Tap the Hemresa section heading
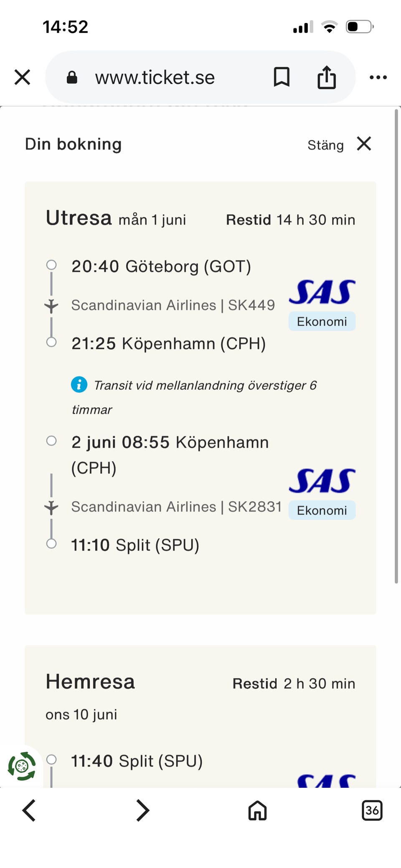 [90, 682]
